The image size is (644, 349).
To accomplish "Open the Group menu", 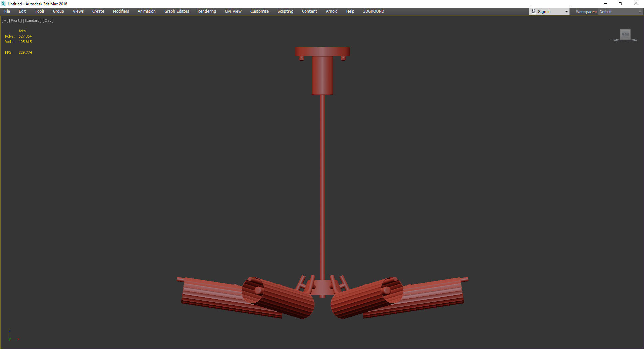I will 58,11.
